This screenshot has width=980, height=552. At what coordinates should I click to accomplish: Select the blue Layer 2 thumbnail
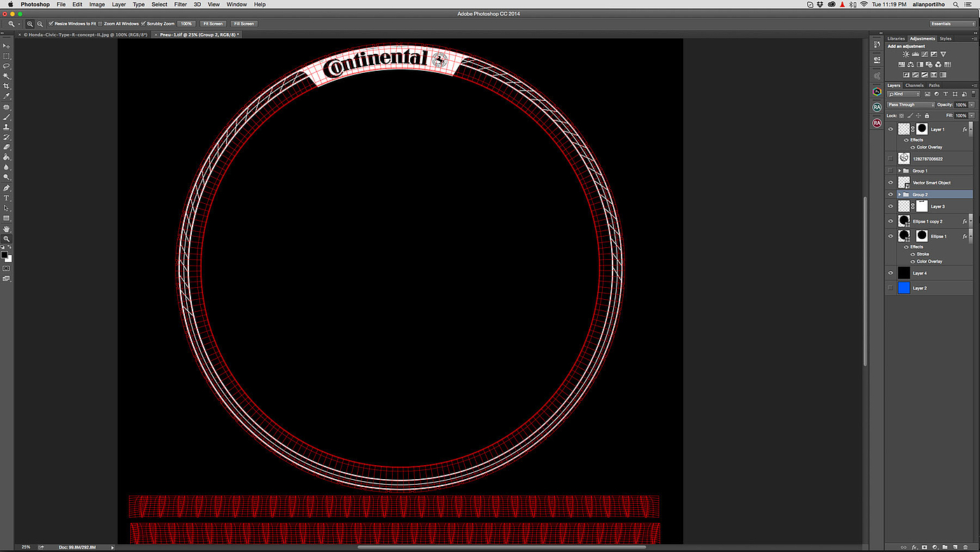pyautogui.click(x=904, y=288)
